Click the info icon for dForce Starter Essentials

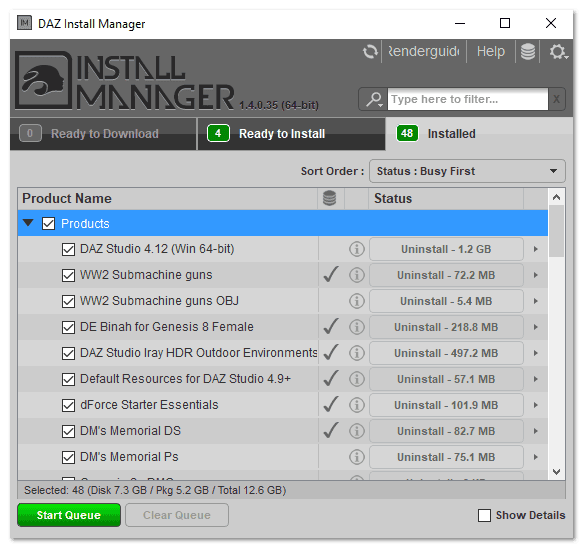tap(357, 405)
